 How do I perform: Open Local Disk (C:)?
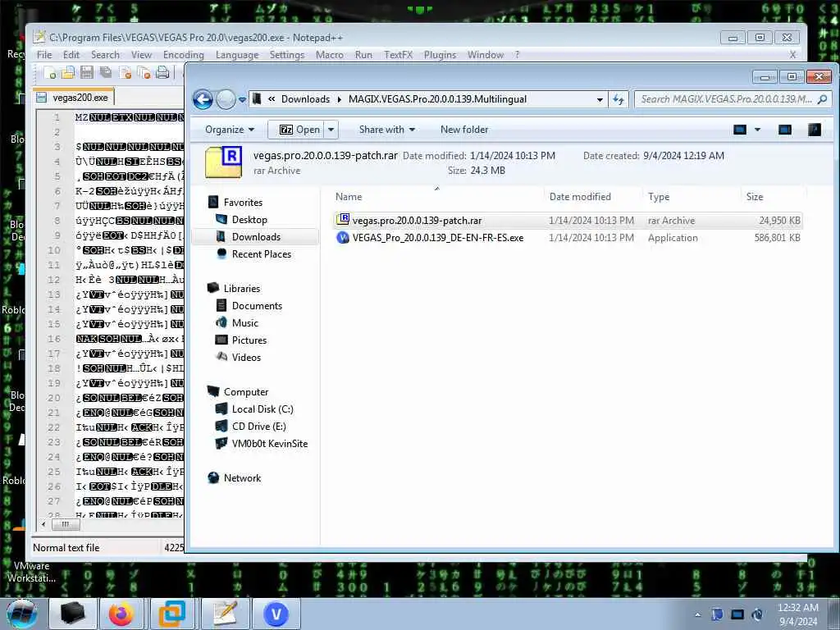(x=262, y=409)
